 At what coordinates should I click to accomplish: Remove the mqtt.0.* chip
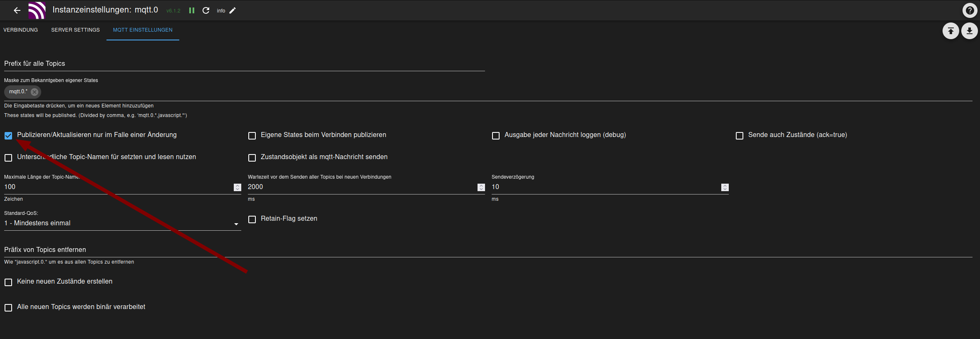tap(35, 92)
